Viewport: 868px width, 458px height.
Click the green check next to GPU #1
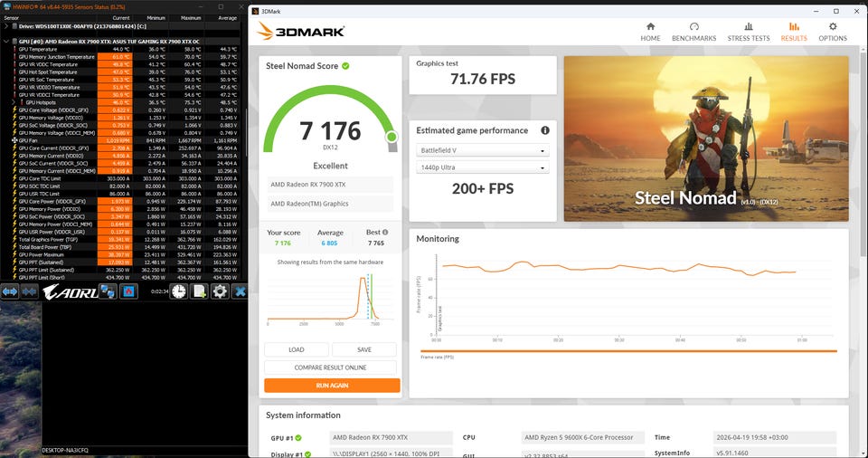pos(298,438)
